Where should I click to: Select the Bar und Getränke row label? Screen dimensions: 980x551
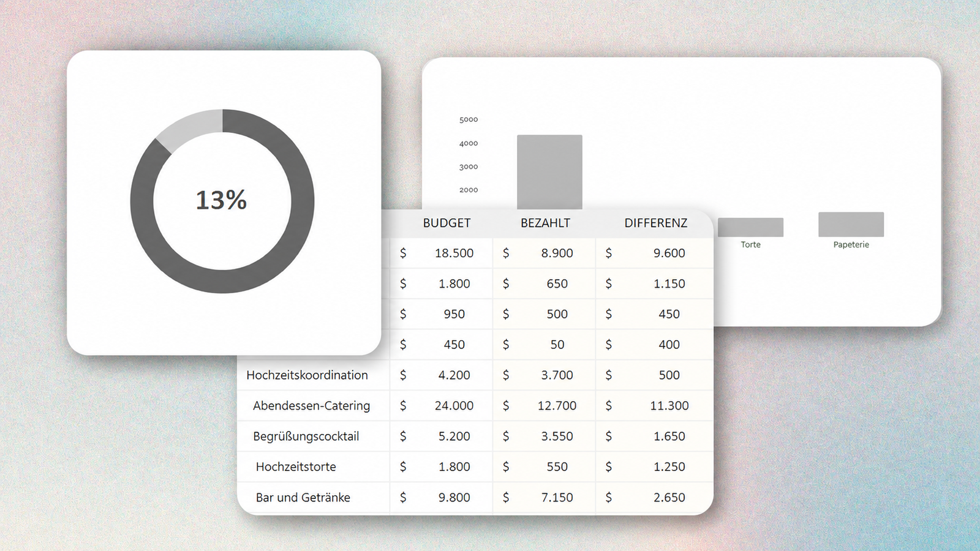coord(303,497)
